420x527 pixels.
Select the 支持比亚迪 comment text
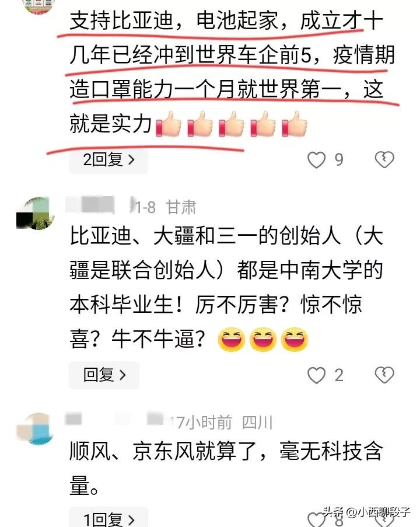pyautogui.click(x=232, y=72)
